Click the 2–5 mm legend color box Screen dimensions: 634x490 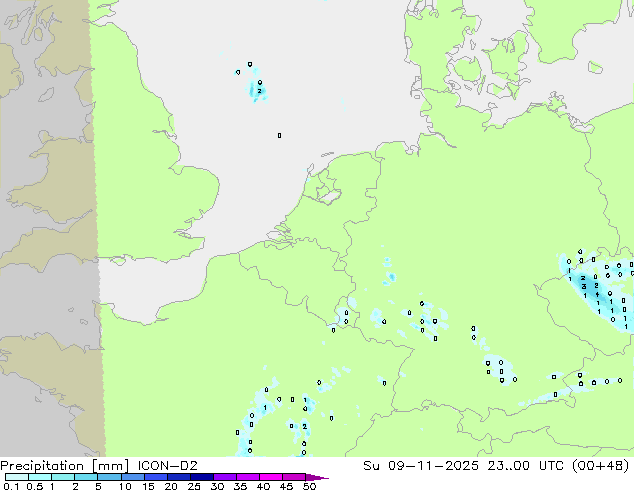[86, 477]
